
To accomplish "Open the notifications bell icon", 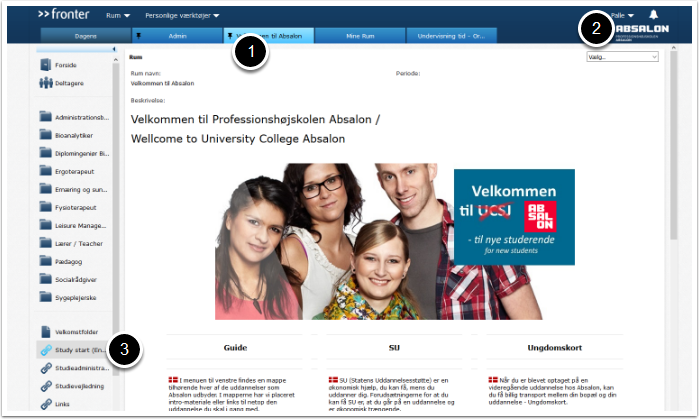I will [654, 15].
